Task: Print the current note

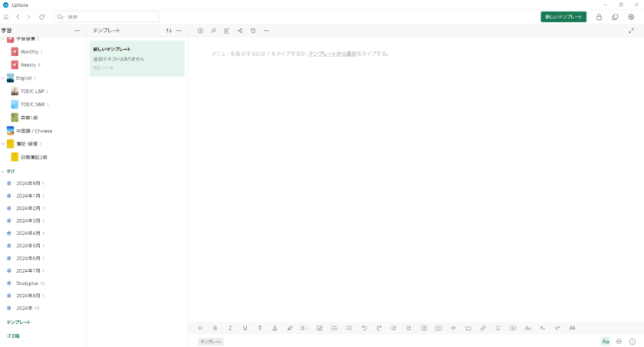Action: point(619,342)
